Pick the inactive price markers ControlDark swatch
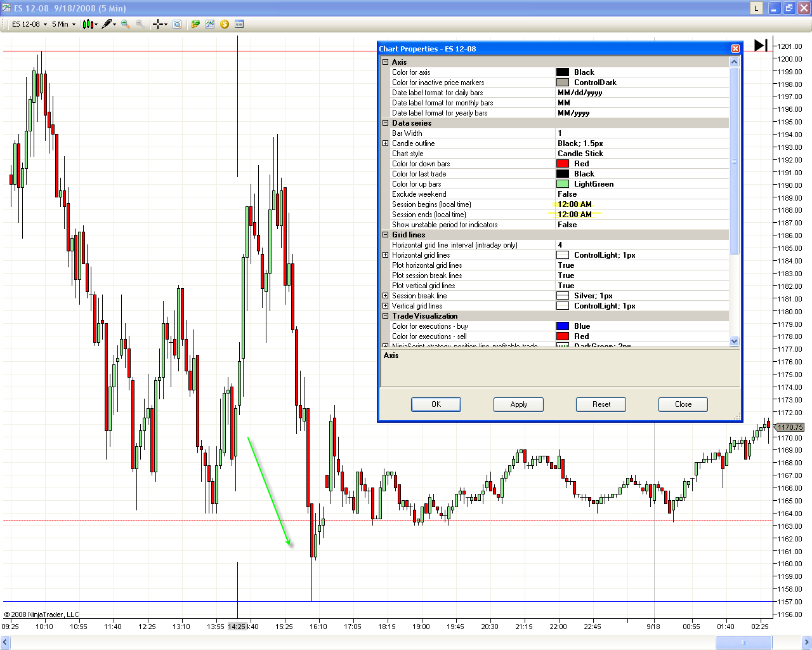The width and height of the screenshot is (812, 650). [563, 83]
